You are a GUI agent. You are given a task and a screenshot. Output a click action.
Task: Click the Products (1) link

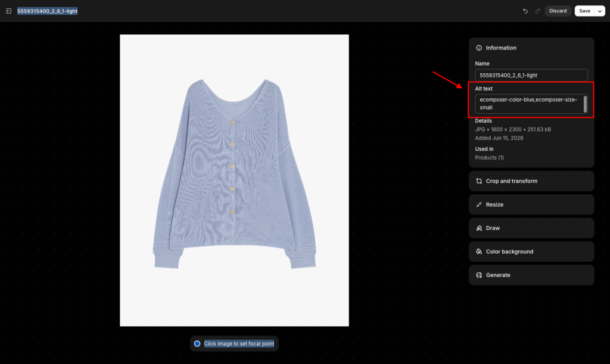tap(490, 157)
